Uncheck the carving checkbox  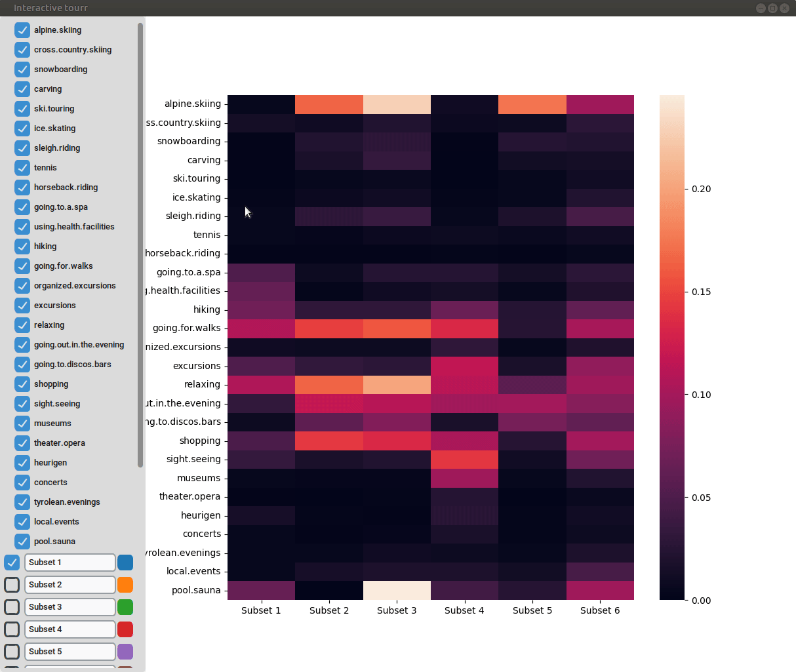click(x=22, y=89)
